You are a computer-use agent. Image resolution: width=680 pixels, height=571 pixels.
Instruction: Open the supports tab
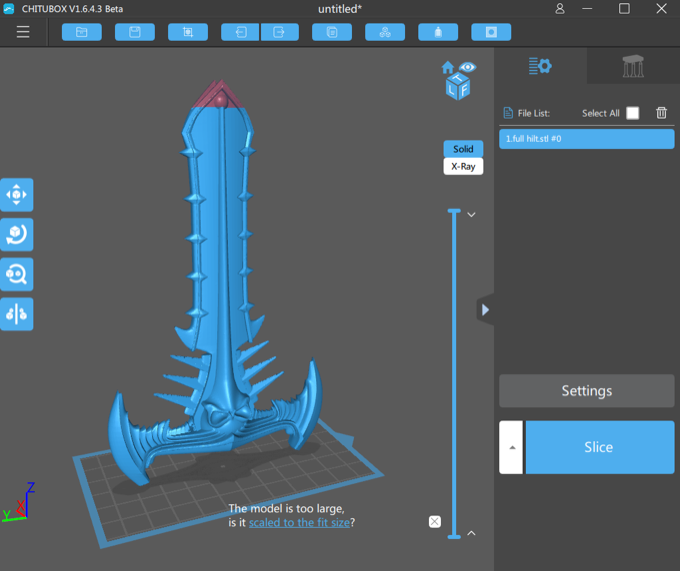pos(633,66)
